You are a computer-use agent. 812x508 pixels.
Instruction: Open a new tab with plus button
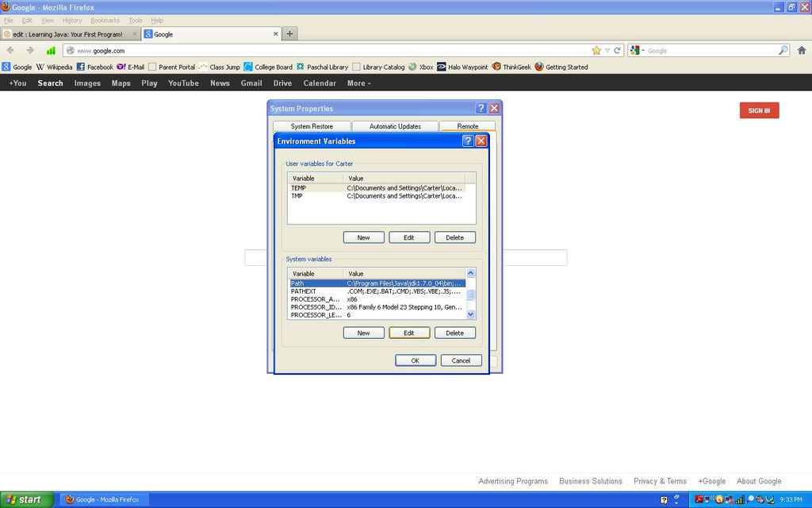[x=289, y=33]
